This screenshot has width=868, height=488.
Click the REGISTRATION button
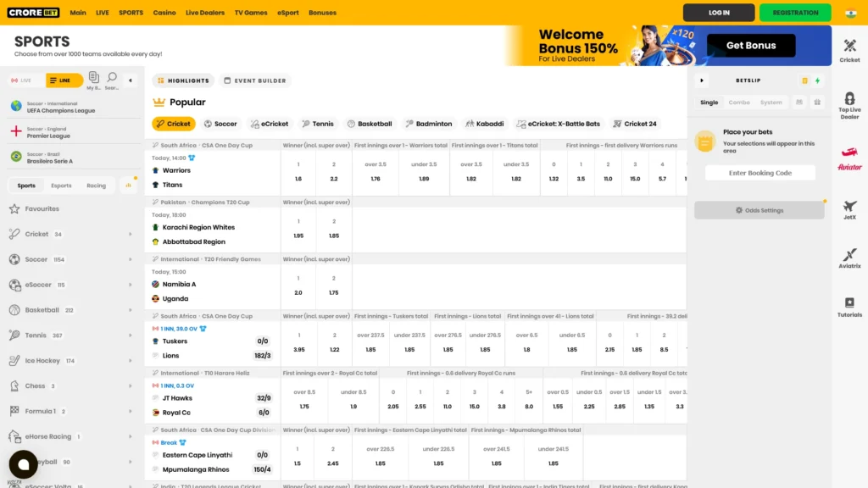point(794,12)
